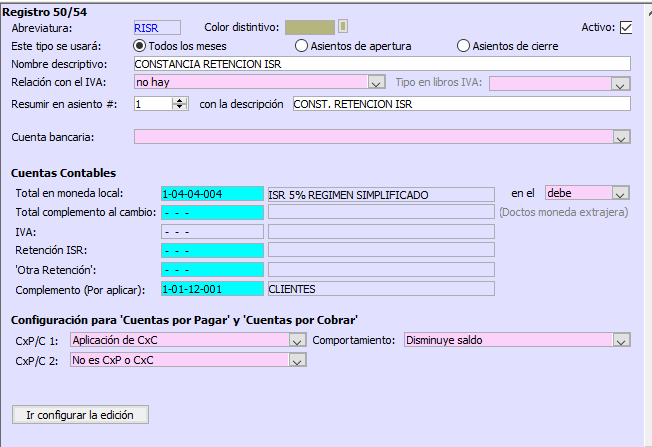
Task: Open the debe dropdown
Action: pos(620,193)
